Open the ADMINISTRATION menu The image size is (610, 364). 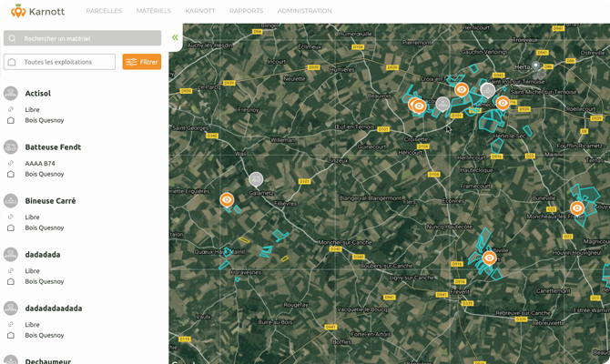(305, 11)
